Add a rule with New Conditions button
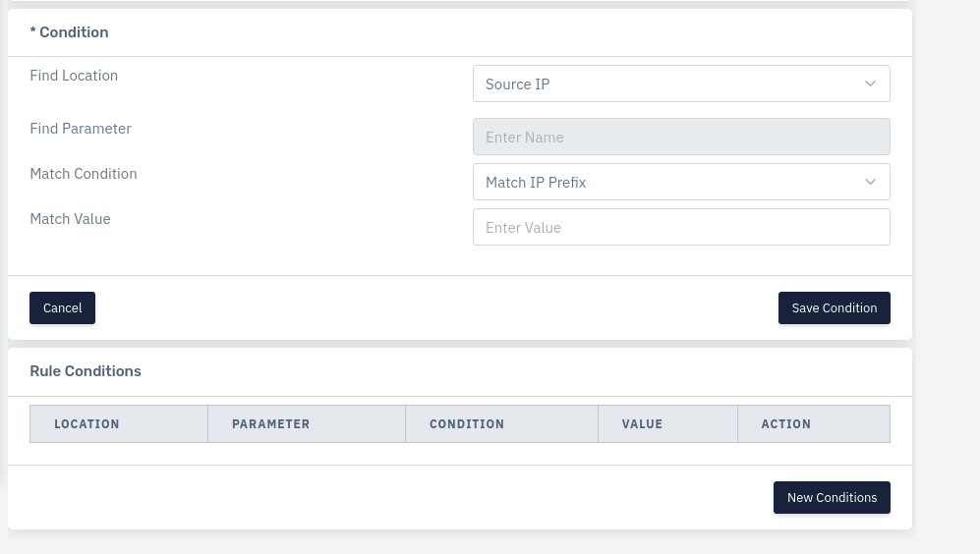Image resolution: width=980 pixels, height=554 pixels. tap(832, 498)
